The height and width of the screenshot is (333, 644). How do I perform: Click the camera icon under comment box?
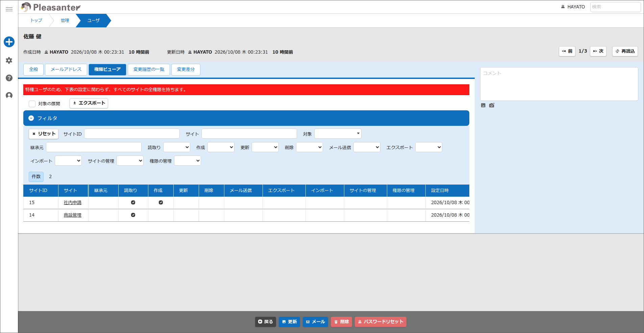(x=492, y=105)
